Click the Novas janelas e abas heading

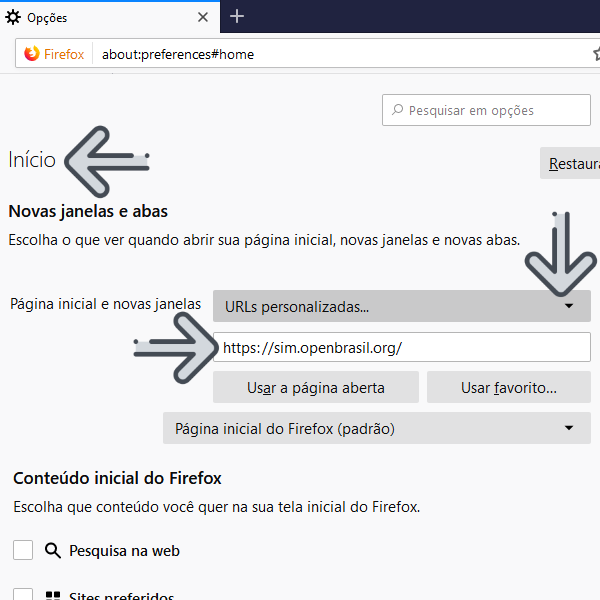88,211
